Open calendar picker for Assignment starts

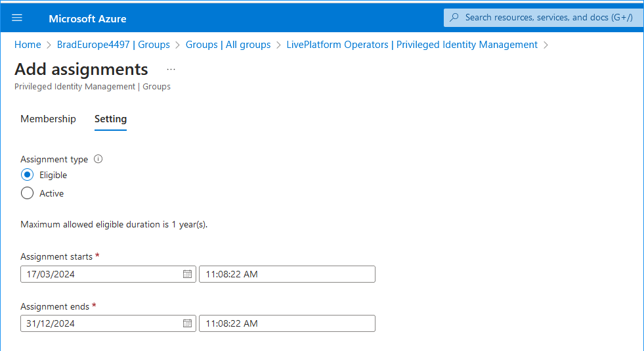tap(187, 274)
